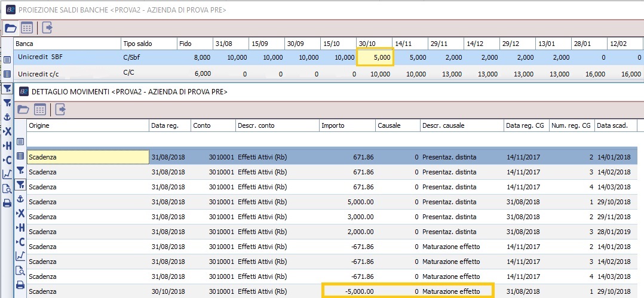Click the X icon in Proiezione Saldi Banche sidebar

(x=7, y=131)
